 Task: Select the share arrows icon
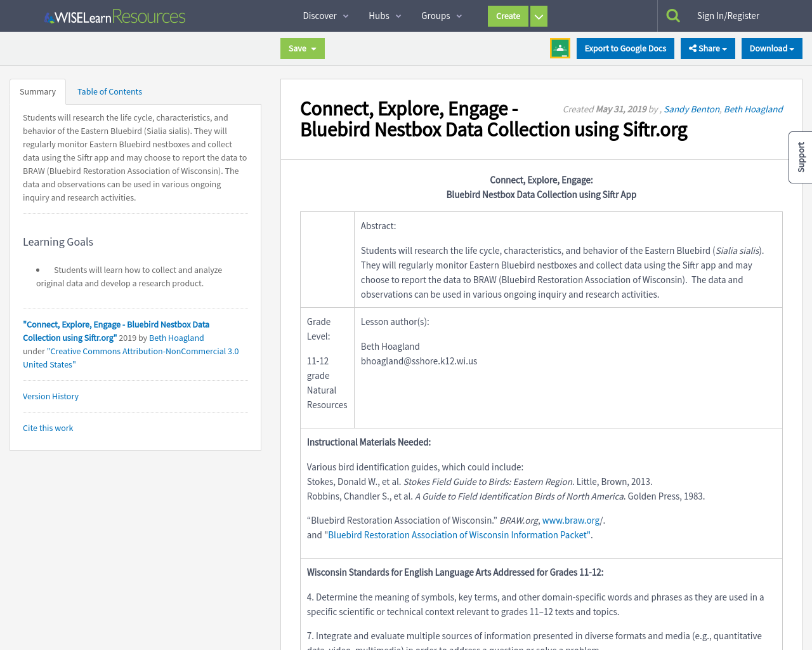(691, 48)
